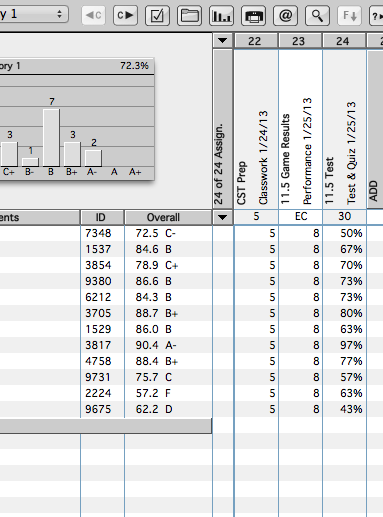Open 11.5 Game Results Performance assignment header
The image size is (383, 517).
click(300, 129)
